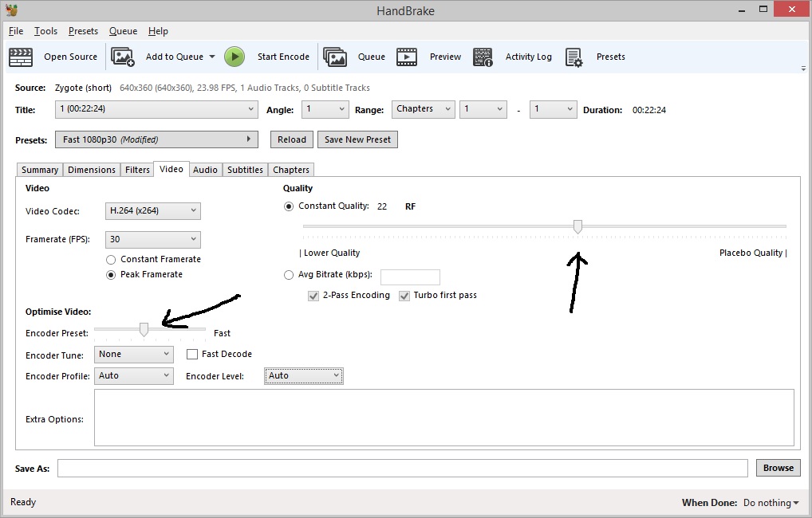Image resolution: width=812 pixels, height=518 pixels.
Task: Open the When Done 'Do nothing' dropdown
Action: [x=771, y=503]
